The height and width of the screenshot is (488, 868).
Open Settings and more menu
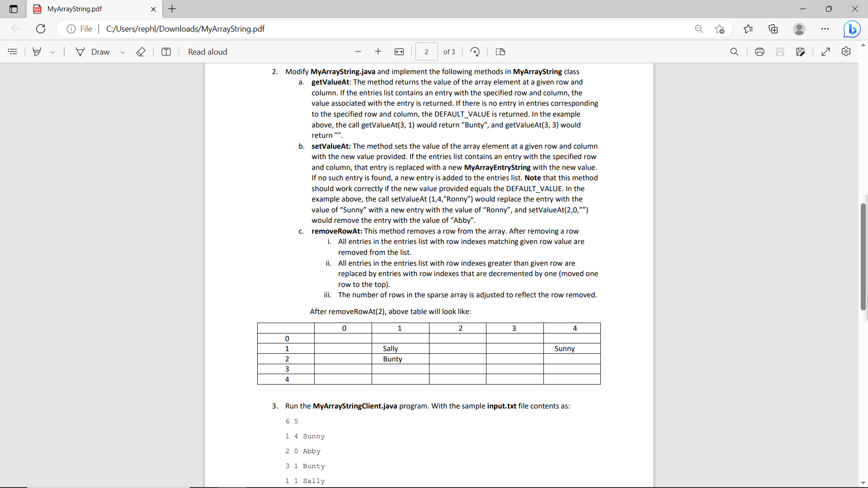[x=825, y=29]
